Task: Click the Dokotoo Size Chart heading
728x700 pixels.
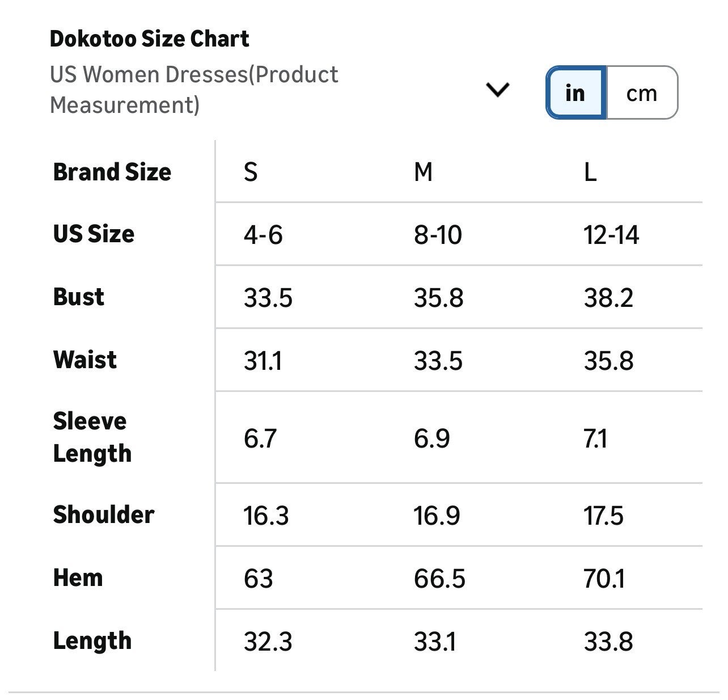Action: (x=150, y=39)
